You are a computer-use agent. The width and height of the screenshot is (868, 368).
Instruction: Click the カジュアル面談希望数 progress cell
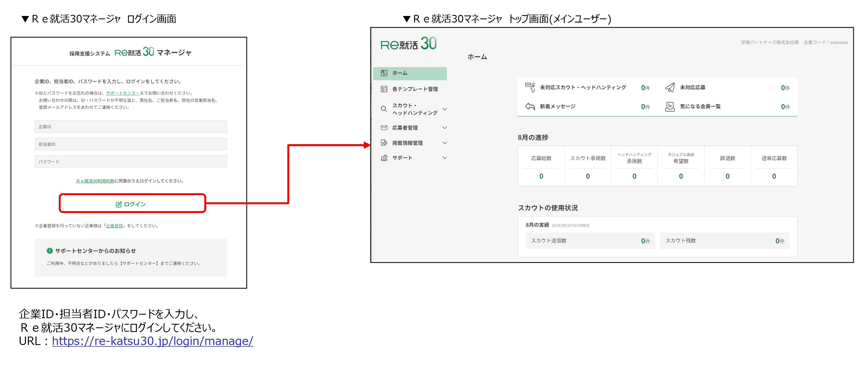coord(681,166)
